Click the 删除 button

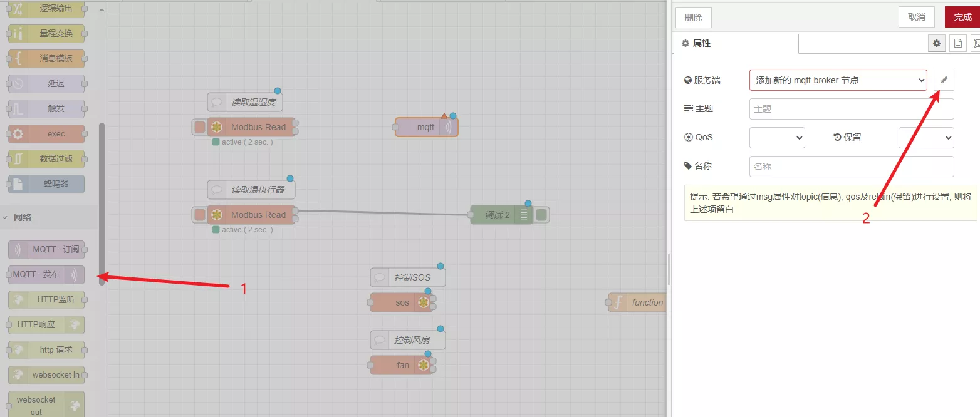pyautogui.click(x=692, y=17)
